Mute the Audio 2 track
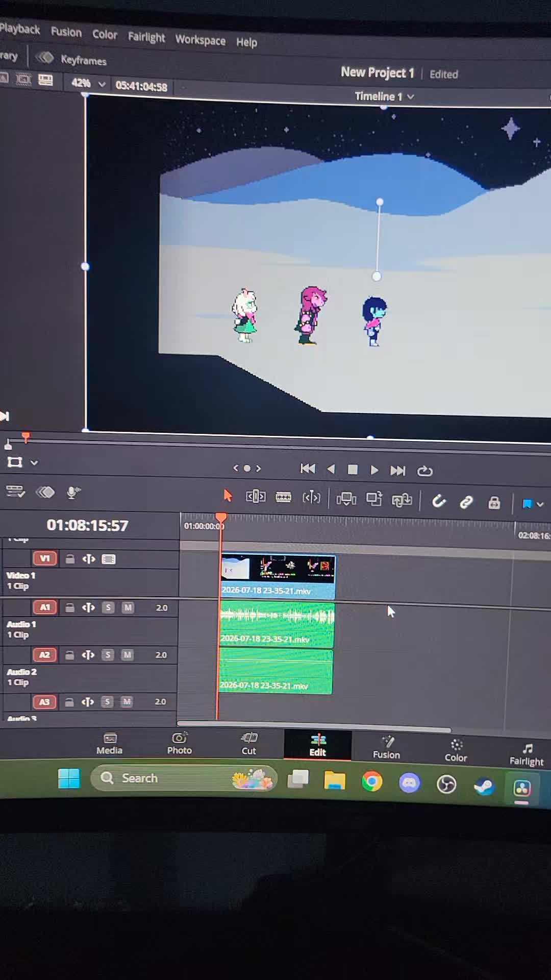Screen dimensions: 551x980 [x=127, y=655]
